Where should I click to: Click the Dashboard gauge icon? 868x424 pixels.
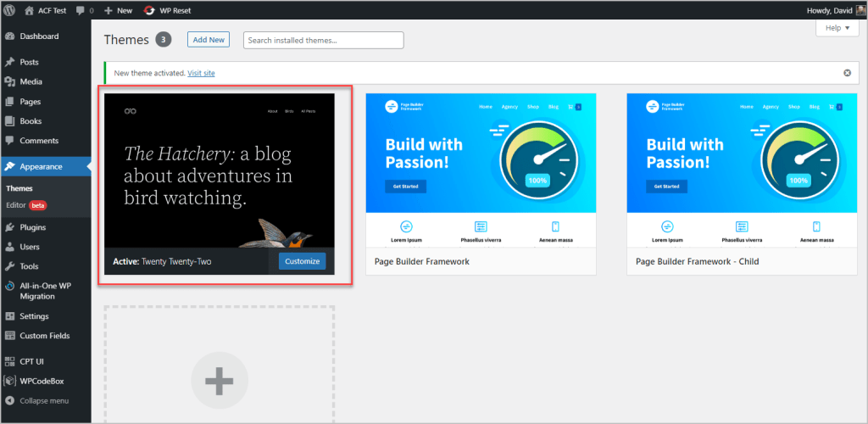coord(9,36)
